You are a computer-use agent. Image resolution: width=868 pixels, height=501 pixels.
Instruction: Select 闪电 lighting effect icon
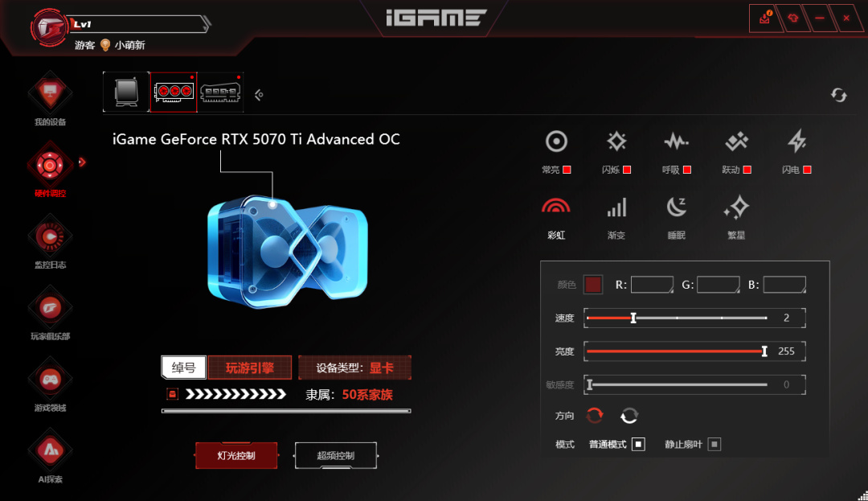click(796, 142)
